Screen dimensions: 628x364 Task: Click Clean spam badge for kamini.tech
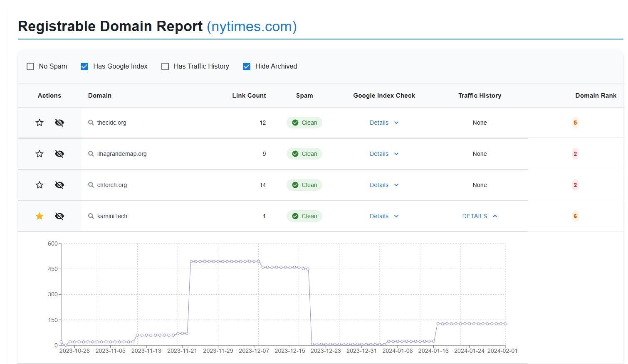pos(304,216)
